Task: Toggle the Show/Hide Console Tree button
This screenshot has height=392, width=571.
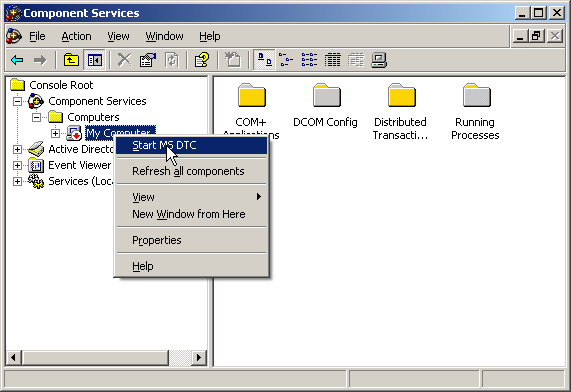Action: pos(94,60)
